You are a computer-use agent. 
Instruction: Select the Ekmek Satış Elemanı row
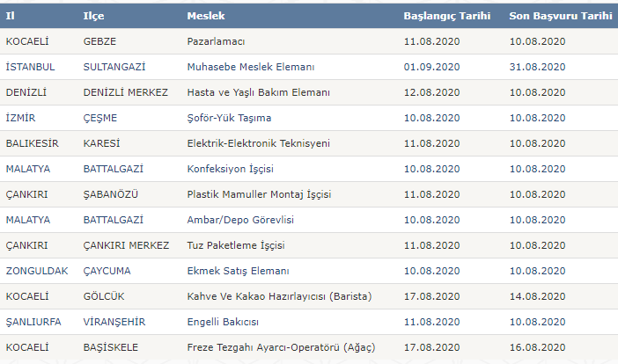point(238,271)
